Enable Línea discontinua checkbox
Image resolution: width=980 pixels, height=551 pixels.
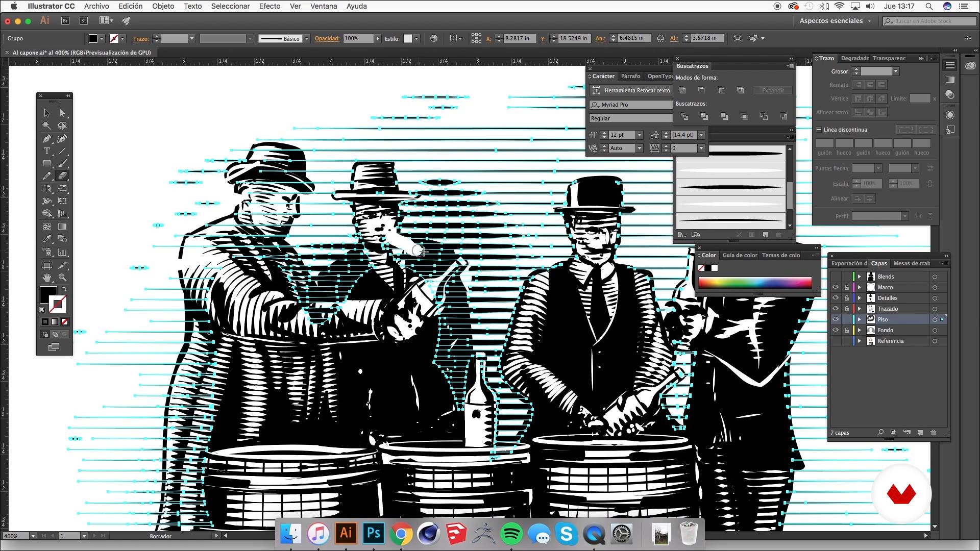[819, 130]
